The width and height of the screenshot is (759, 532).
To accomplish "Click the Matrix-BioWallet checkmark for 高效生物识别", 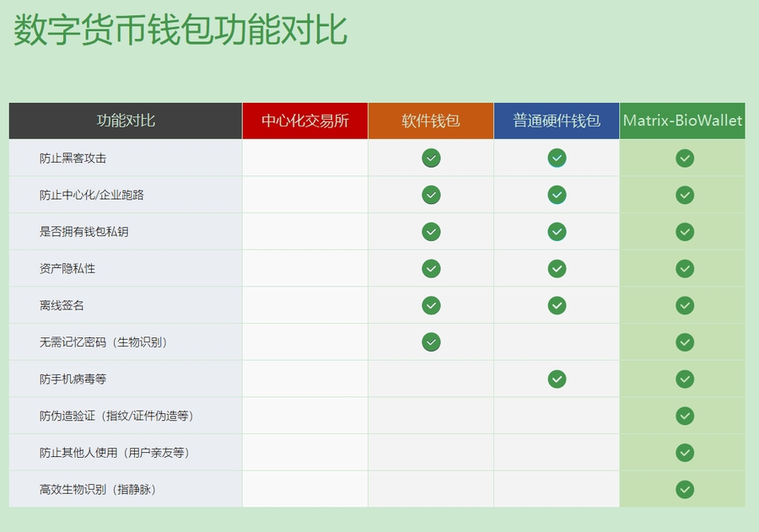I will [685, 489].
